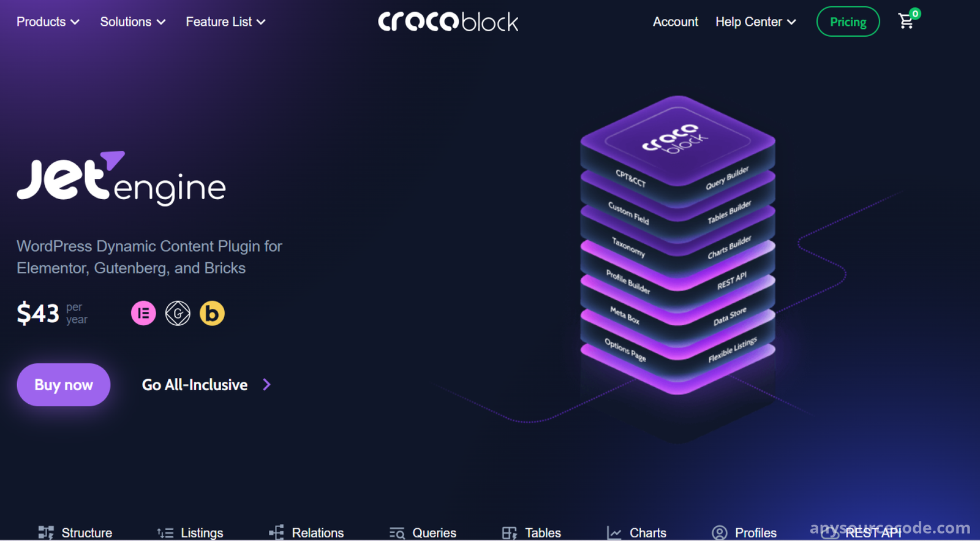Click the Profiles tab icon
The width and height of the screenshot is (980, 541).
pyautogui.click(x=720, y=532)
